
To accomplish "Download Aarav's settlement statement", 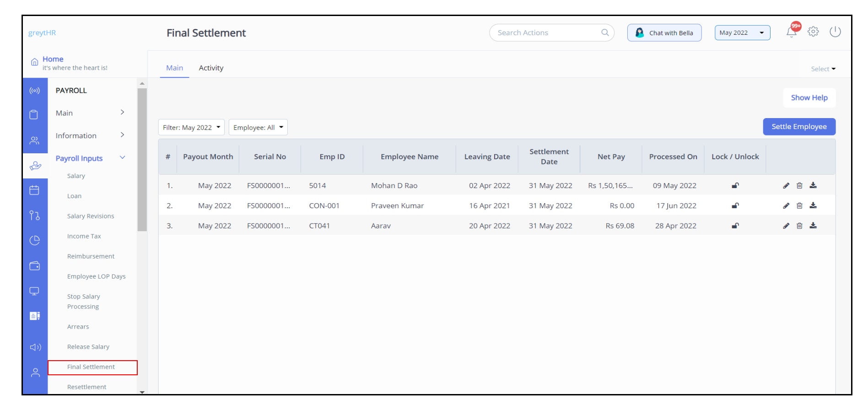I will [813, 226].
